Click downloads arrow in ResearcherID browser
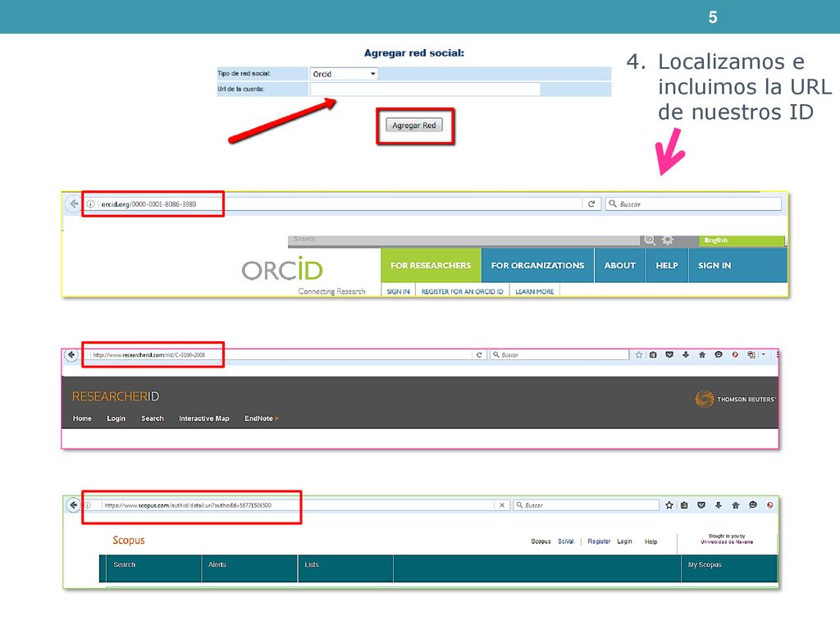The height and width of the screenshot is (630, 840). pyautogui.click(x=686, y=354)
